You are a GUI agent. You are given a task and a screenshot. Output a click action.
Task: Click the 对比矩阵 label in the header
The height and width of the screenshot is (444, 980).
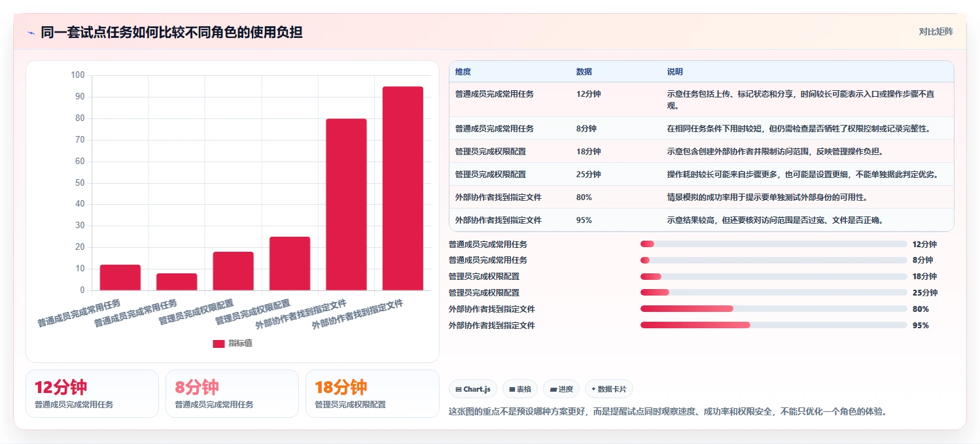coord(936,31)
